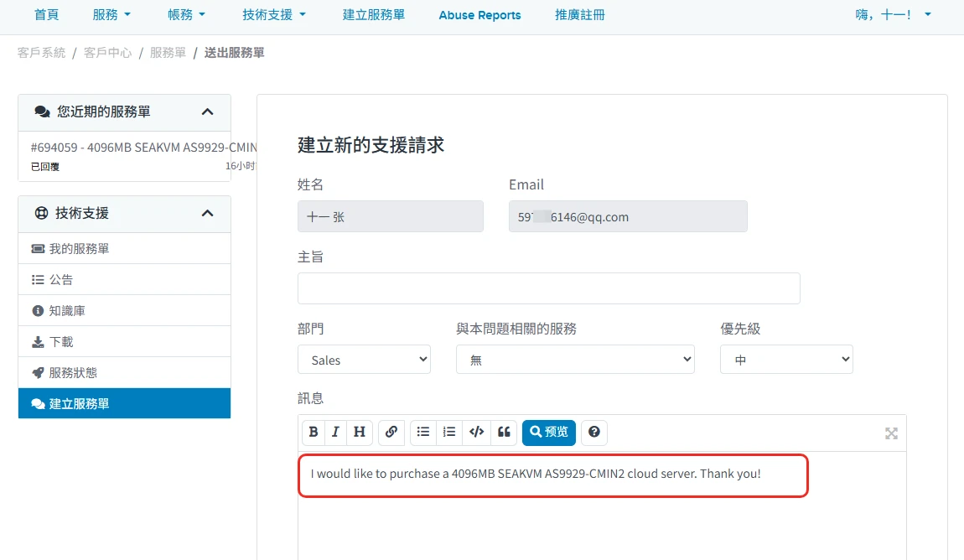Open 我的服務單 in sidebar
Viewport: 964px width, 560px height.
[x=124, y=248]
